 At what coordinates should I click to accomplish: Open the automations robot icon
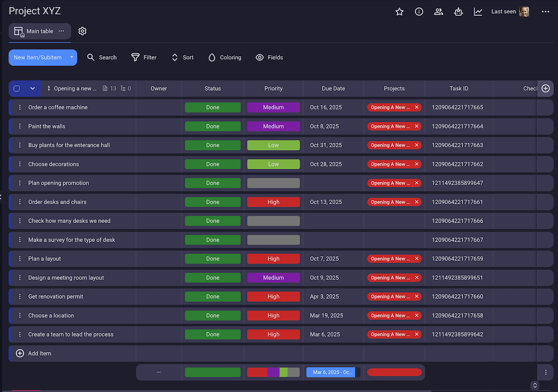tap(458, 12)
